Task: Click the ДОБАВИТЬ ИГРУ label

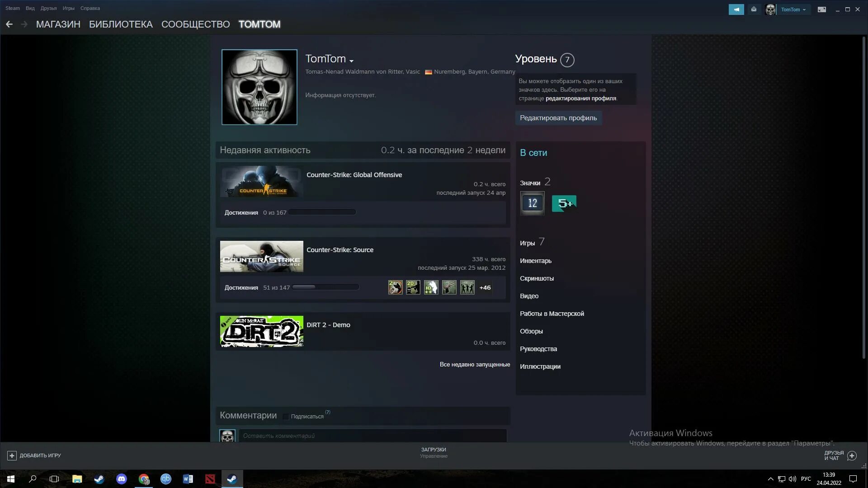Action: (x=40, y=455)
